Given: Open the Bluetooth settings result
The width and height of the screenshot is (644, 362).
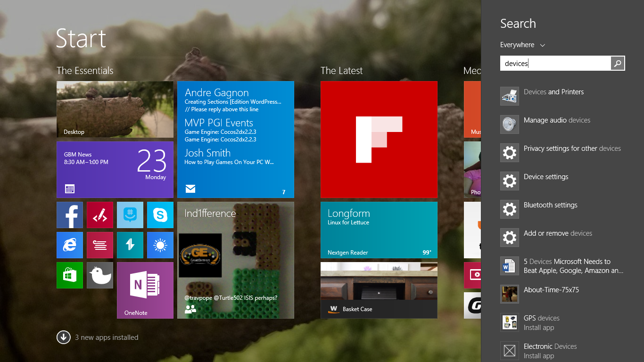Looking at the screenshot, I should click(562, 209).
